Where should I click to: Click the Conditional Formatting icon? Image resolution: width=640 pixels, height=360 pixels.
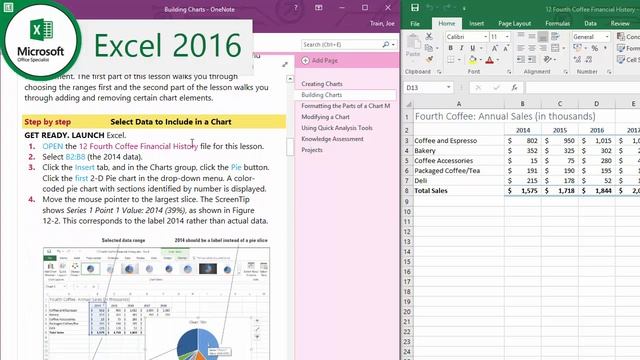coord(621,36)
